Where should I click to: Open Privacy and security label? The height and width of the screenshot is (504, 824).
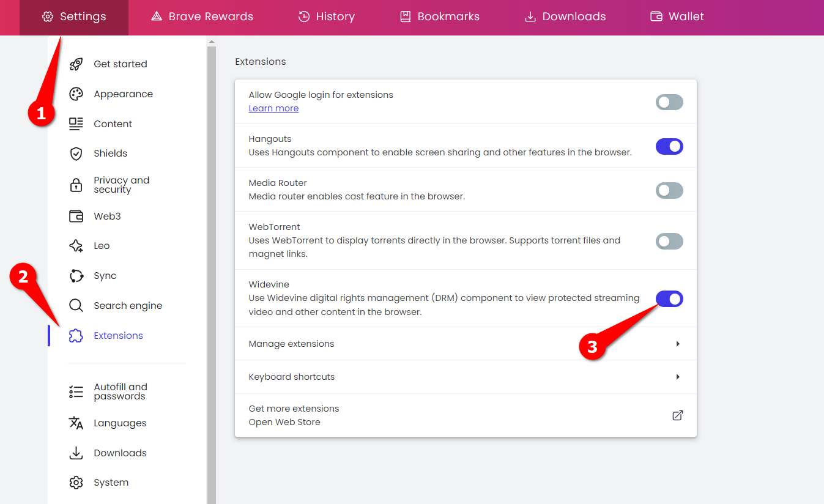pos(121,185)
